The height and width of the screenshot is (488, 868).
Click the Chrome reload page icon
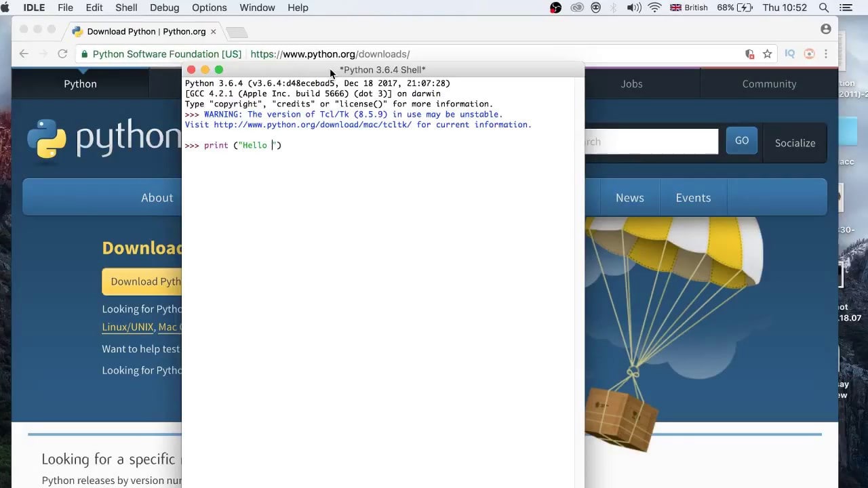pos(62,54)
